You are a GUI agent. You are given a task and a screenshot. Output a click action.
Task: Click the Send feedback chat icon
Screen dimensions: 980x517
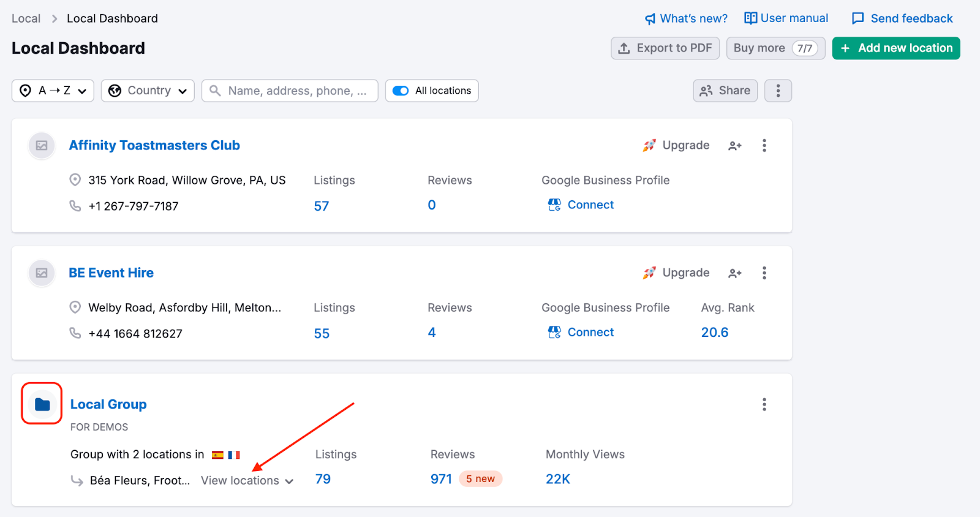click(858, 18)
